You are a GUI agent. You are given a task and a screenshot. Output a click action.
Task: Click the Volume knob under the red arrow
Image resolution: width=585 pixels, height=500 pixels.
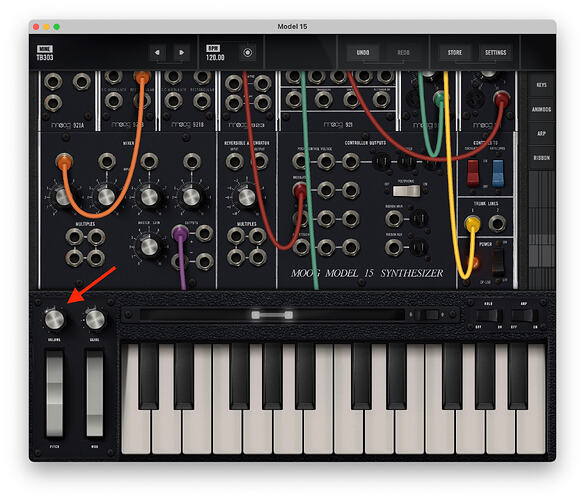[x=54, y=320]
